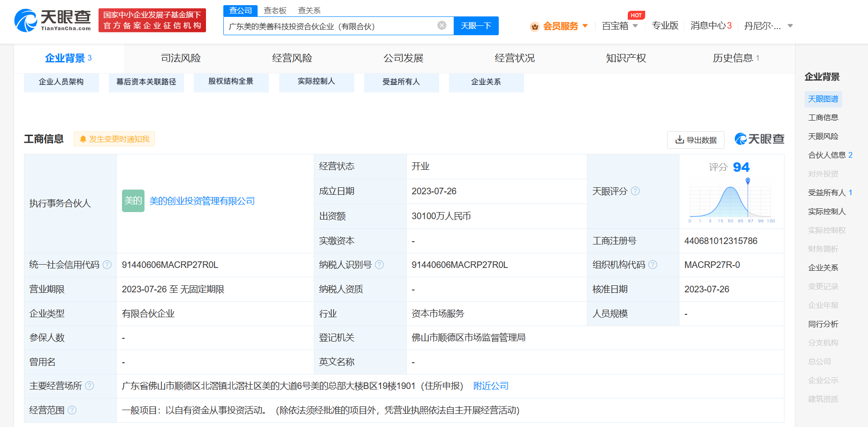
Task: Clear the search field with X icon
Action: (442, 25)
